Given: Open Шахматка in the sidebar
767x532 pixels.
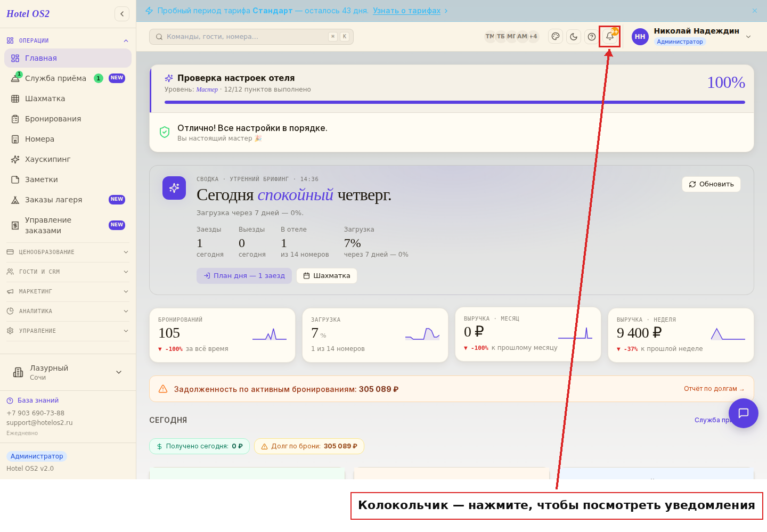Looking at the screenshot, I should tap(68, 99).
